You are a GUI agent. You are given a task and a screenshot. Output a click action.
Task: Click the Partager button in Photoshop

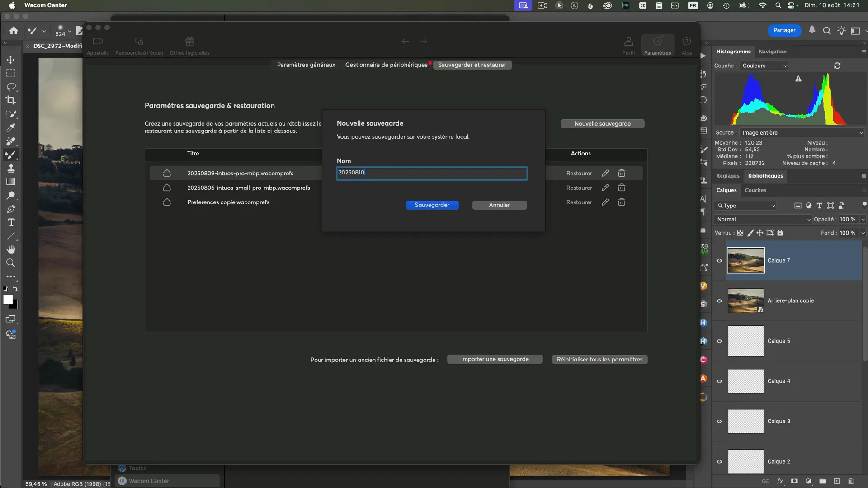click(x=784, y=30)
